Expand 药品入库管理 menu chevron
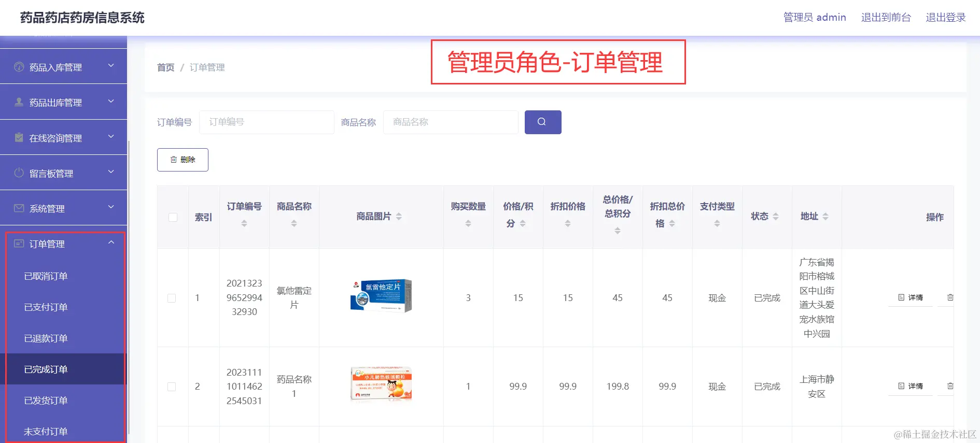Screen dimensions: 980x443 111,66
